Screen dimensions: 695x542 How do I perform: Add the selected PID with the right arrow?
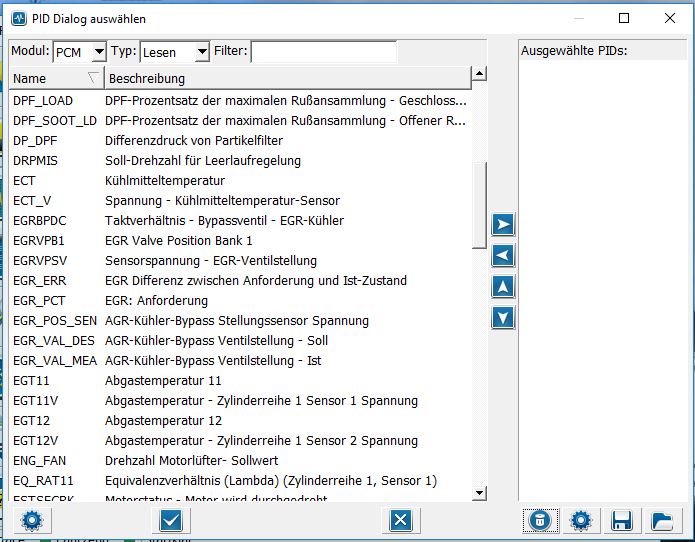pos(504,223)
